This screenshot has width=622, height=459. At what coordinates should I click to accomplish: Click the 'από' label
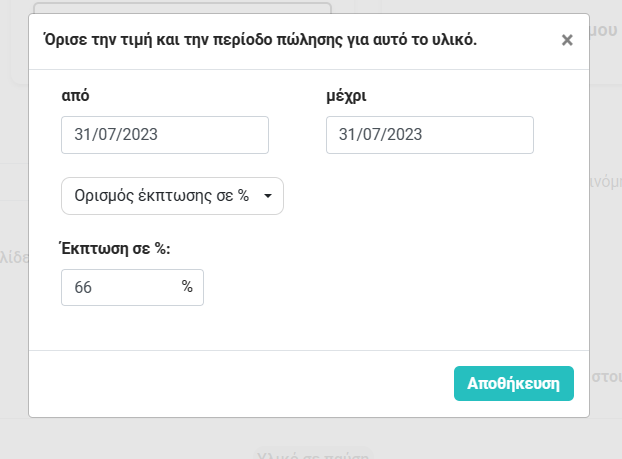[76, 96]
